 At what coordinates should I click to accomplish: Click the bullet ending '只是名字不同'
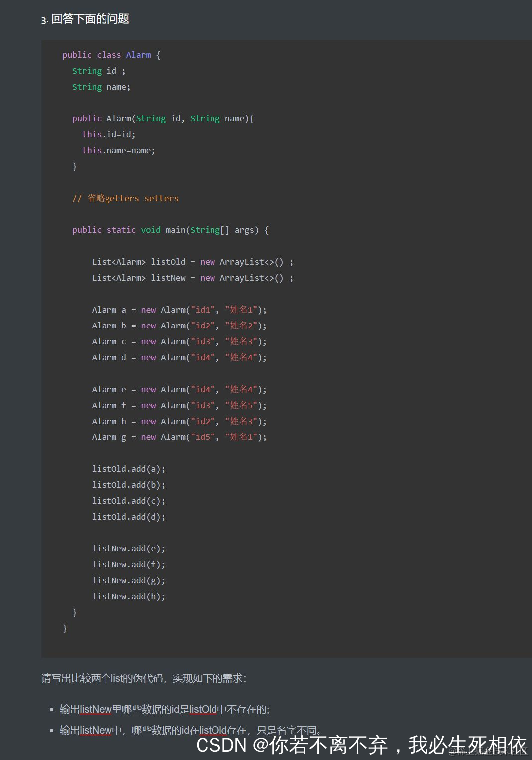191,730
